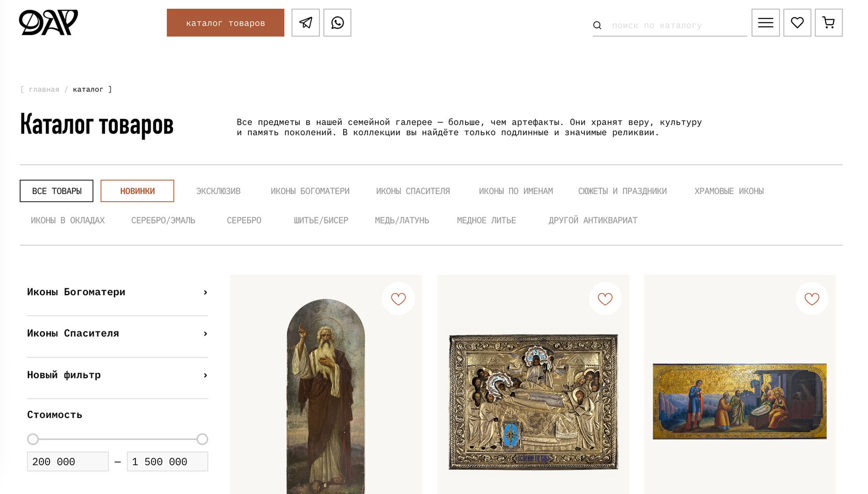Expand the Иконы Спасителя filter
Screen dimensions: 868x494
117,333
